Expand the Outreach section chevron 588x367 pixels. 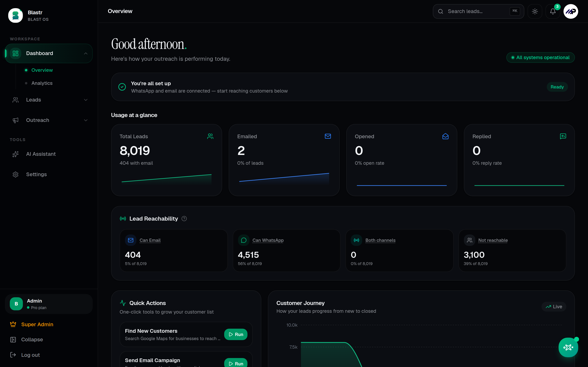(x=86, y=120)
